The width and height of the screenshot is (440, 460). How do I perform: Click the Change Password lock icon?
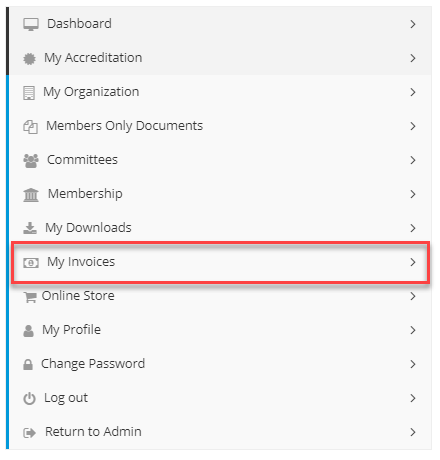point(28,365)
